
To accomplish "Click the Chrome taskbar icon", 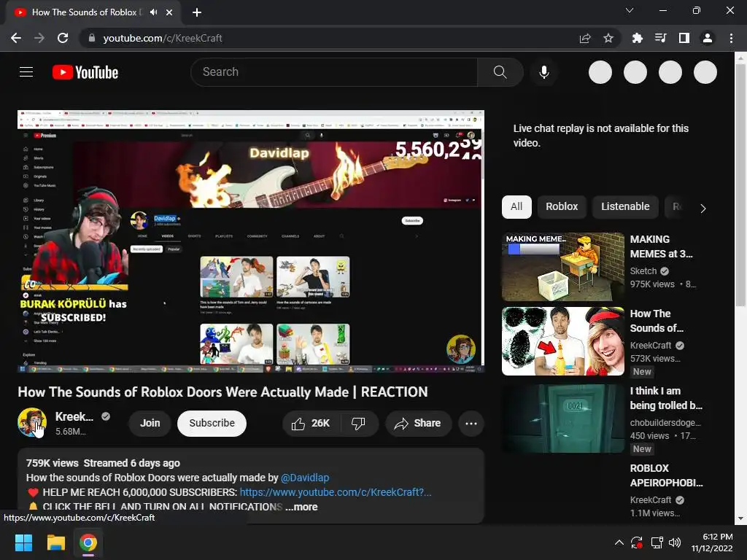I will (88, 542).
